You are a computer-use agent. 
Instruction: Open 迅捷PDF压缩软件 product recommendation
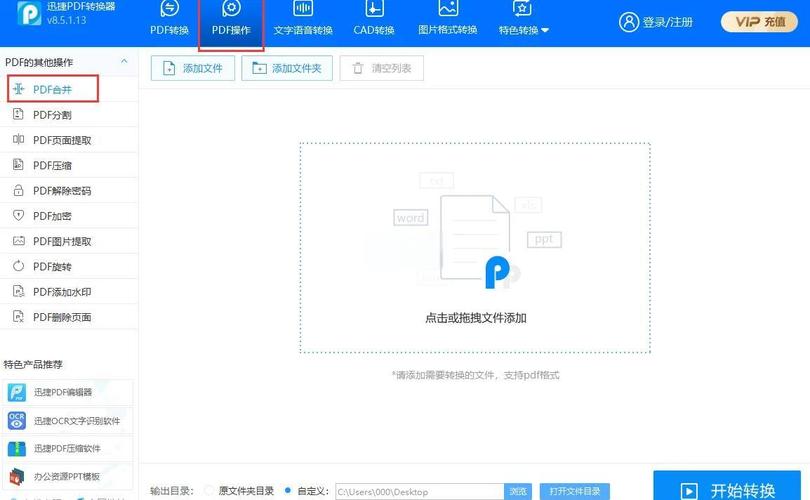coord(67,448)
